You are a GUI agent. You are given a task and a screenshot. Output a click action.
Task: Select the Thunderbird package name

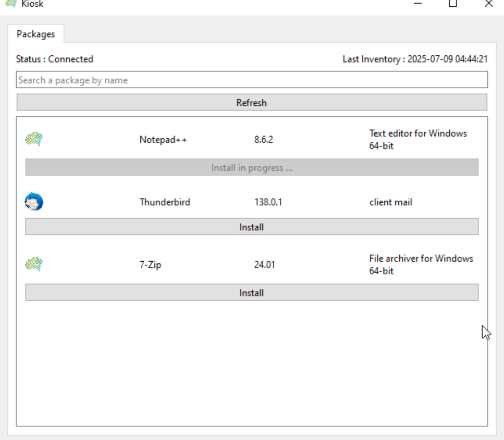165,202
